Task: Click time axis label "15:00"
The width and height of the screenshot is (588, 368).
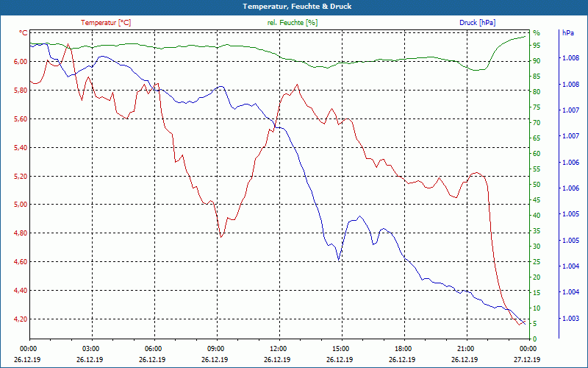Action: [340, 349]
